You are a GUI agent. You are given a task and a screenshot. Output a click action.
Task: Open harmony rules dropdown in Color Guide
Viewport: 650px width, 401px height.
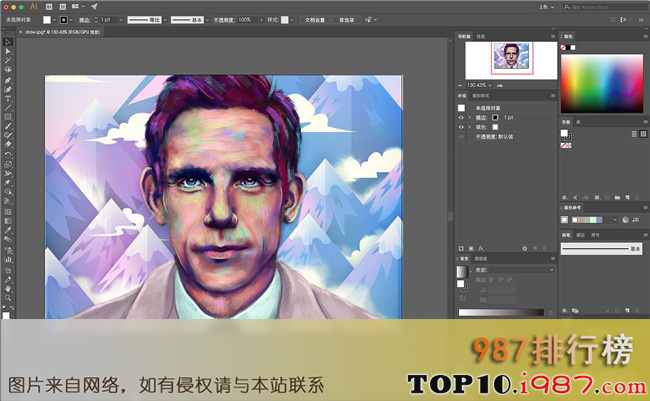615,220
